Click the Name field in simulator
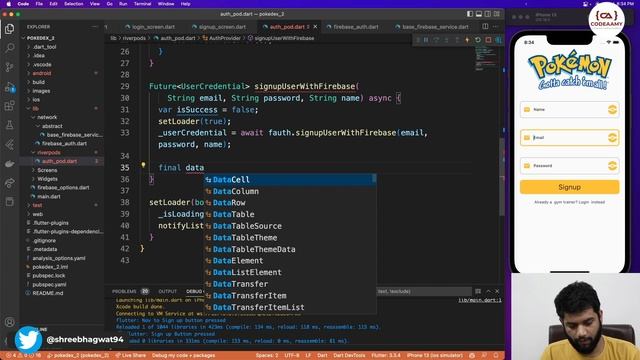The height and width of the screenshot is (360, 640). (569, 109)
